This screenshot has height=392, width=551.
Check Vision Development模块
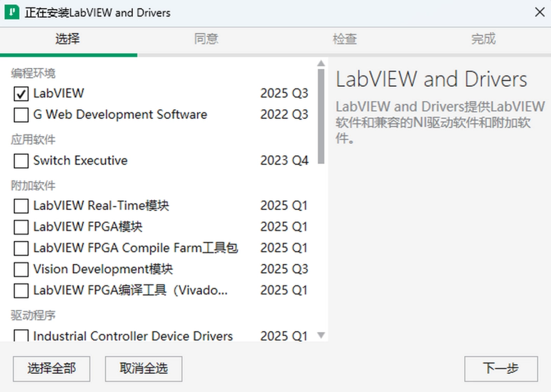[x=20, y=269]
